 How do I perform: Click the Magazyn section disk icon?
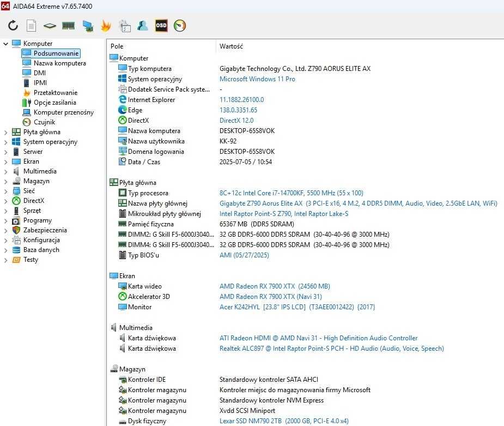coord(114,369)
